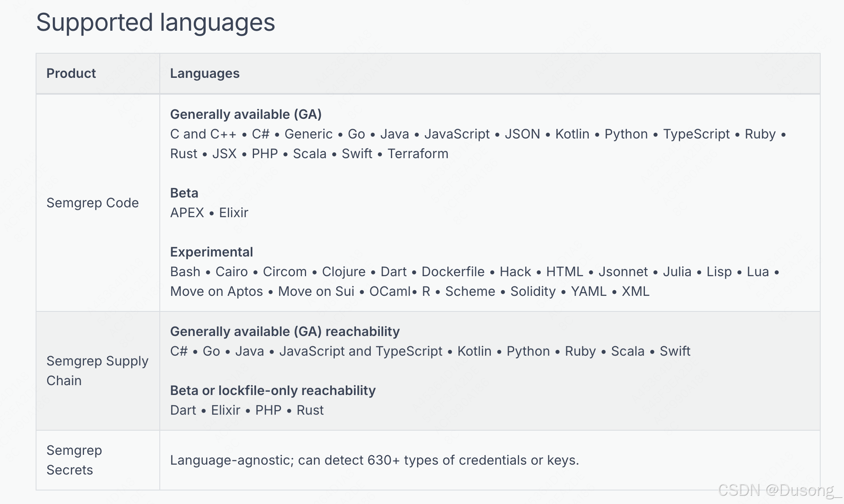844x504 pixels.
Task: Click the Solidity language entry
Action: 533,291
